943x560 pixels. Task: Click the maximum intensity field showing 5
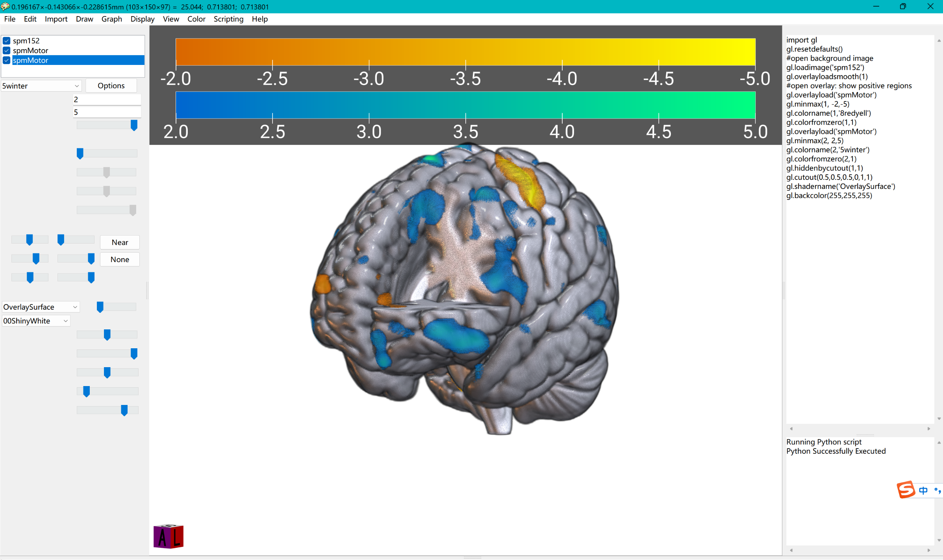[107, 112]
